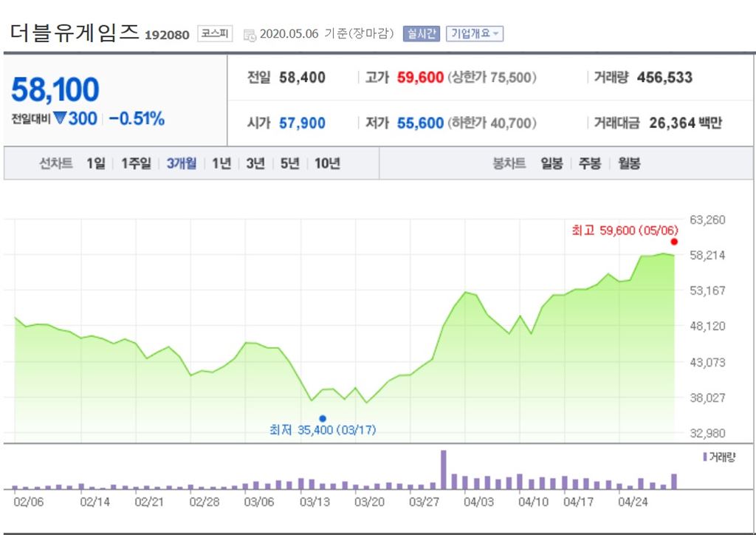Click the 거래량 legend marker
Viewport: 756px width, 535px height.
705,457
